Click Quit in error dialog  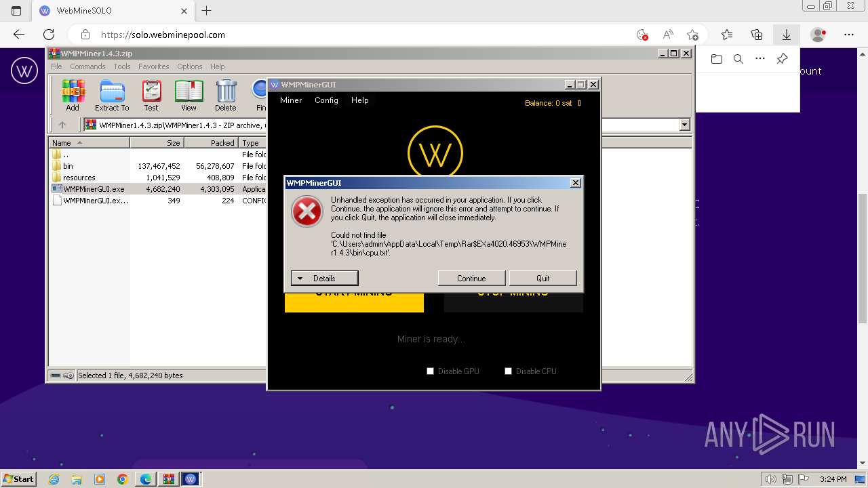click(543, 278)
